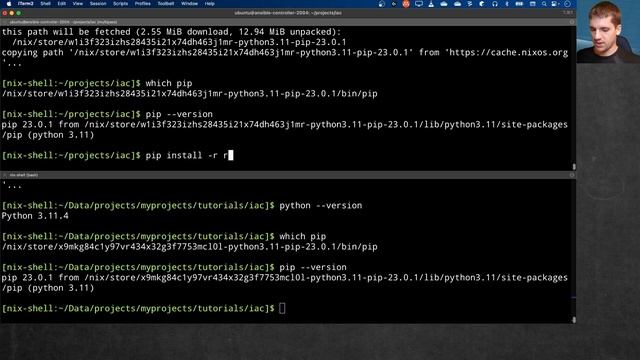Viewport: 640px width, 360px height.
Task: Click the upper pane scrollbar thumb
Action: (x=574, y=167)
